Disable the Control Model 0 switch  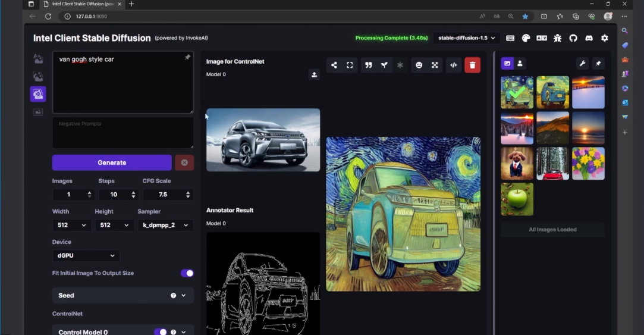[160, 331]
